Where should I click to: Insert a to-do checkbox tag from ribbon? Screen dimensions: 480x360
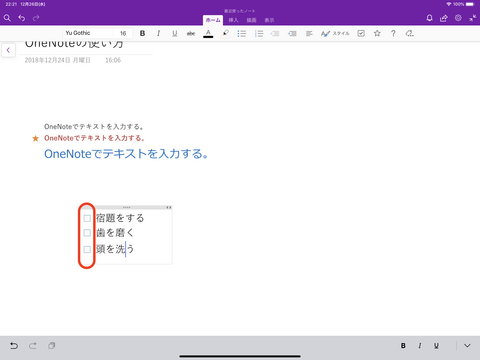click(x=361, y=33)
